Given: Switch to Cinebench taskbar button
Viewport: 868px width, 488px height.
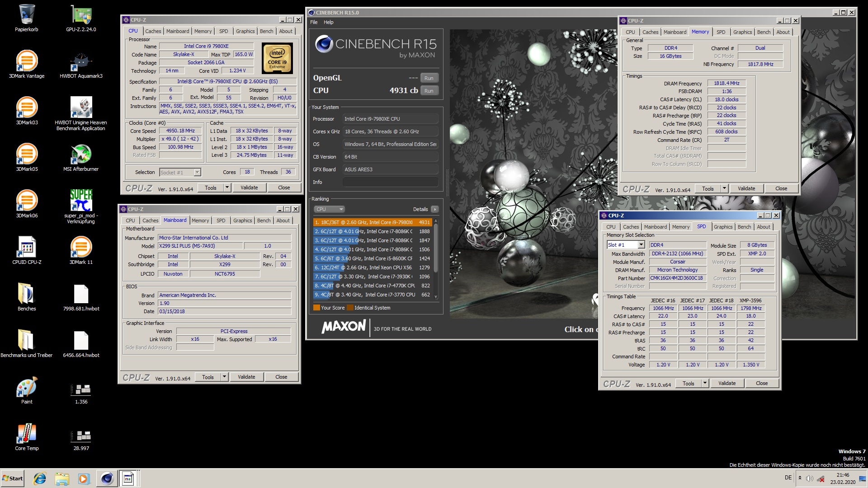Looking at the screenshot, I should 107,479.
